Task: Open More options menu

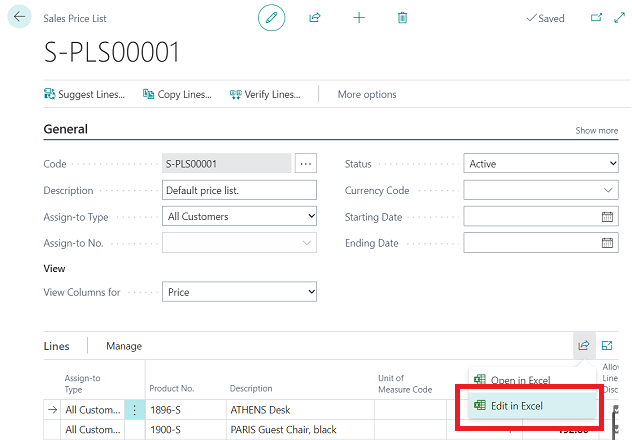Action: [x=367, y=94]
